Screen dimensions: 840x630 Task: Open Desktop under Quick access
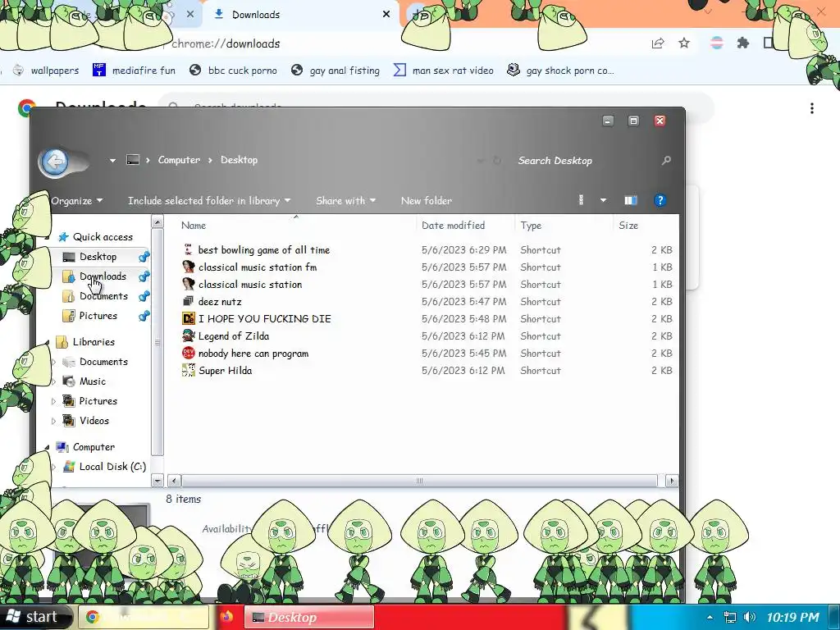[x=98, y=257]
